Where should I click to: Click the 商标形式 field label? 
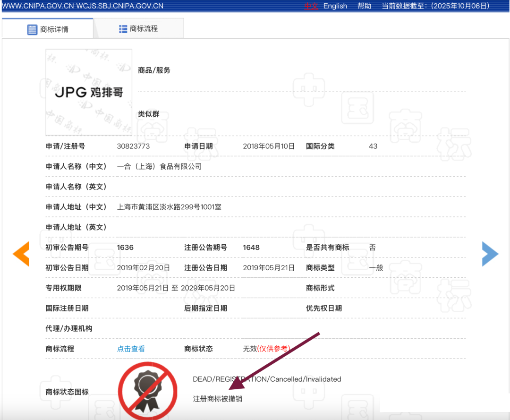point(320,288)
